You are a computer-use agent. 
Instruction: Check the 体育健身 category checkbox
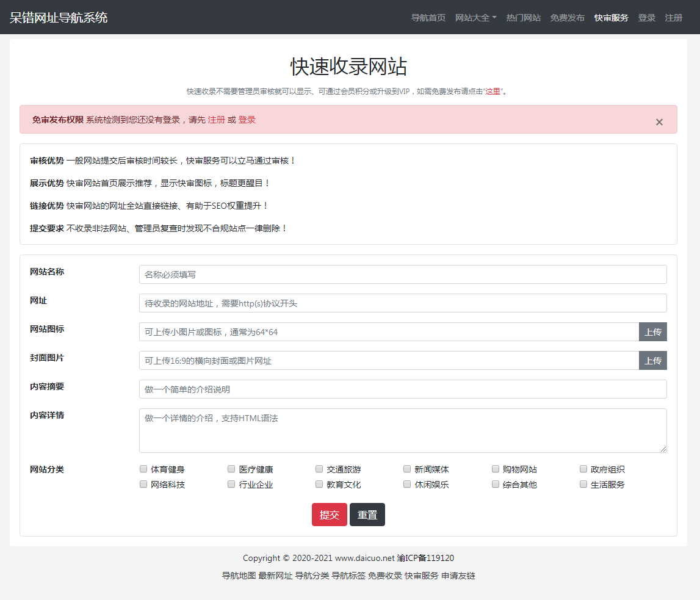click(x=143, y=469)
